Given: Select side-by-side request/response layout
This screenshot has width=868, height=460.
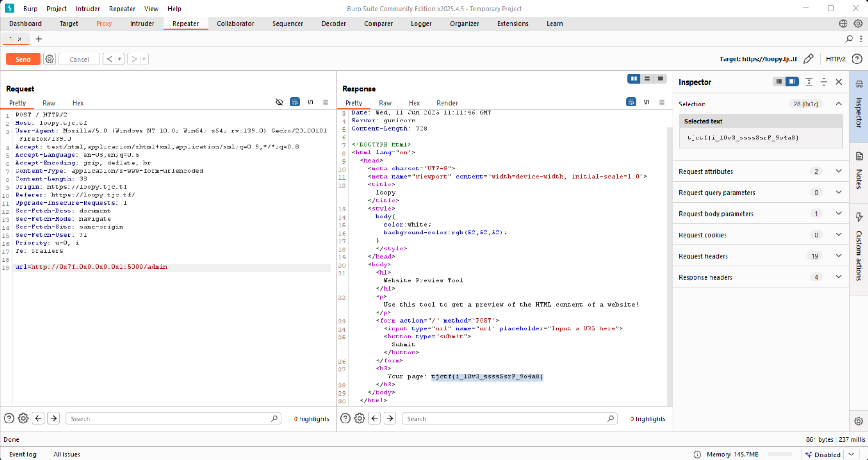Looking at the screenshot, I should [634, 79].
